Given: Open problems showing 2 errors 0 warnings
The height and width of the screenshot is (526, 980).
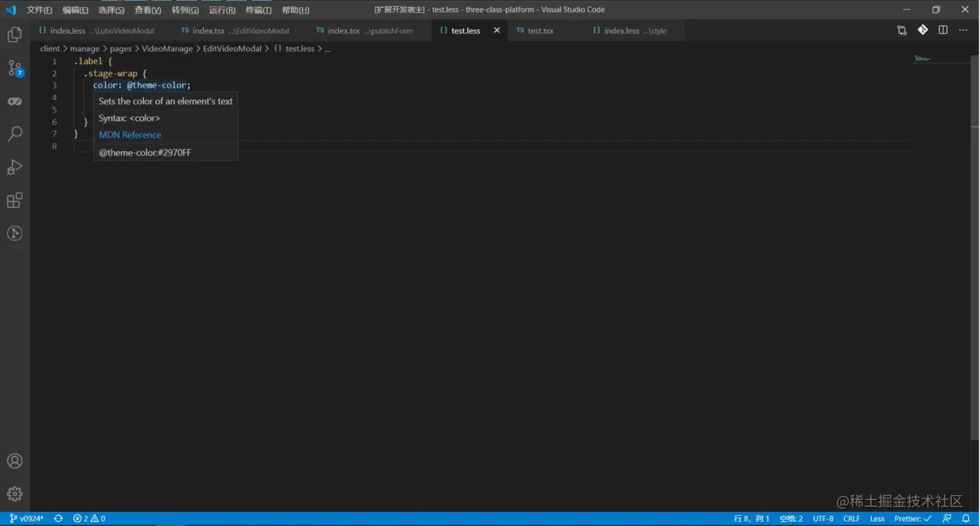Looking at the screenshot, I should click(x=89, y=518).
